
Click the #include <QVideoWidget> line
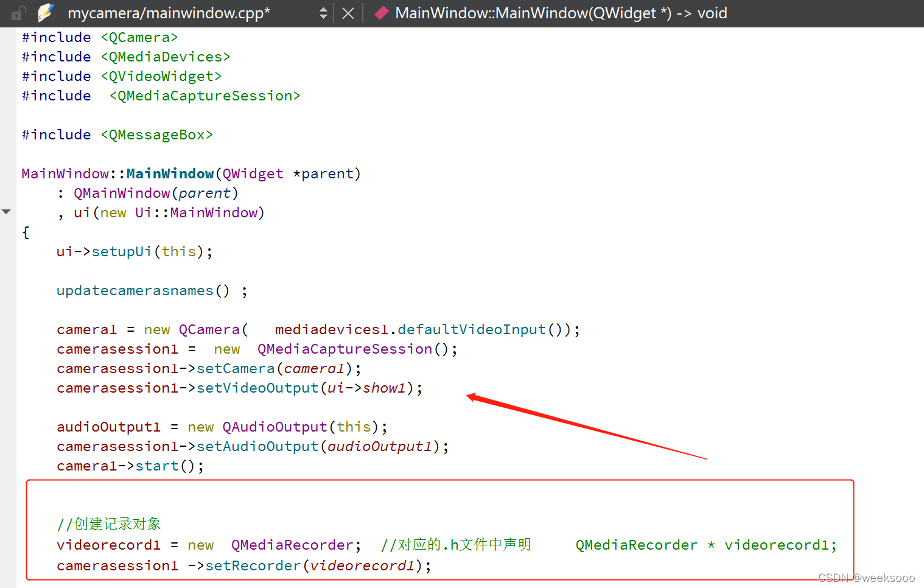point(122,76)
